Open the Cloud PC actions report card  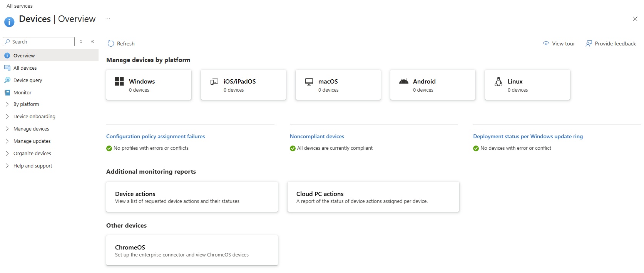(x=373, y=197)
